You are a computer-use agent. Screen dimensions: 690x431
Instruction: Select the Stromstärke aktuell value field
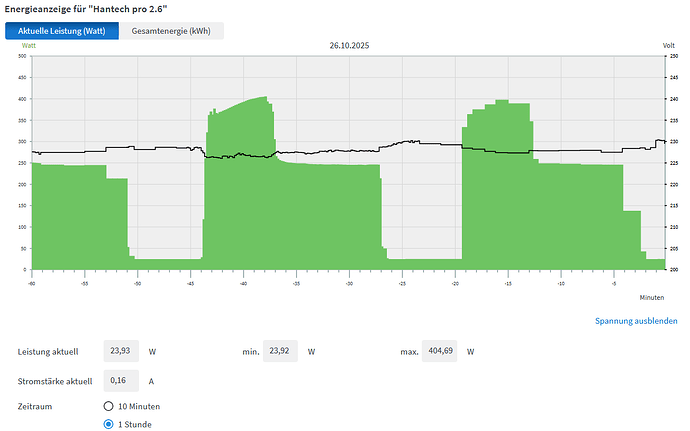[x=123, y=380]
